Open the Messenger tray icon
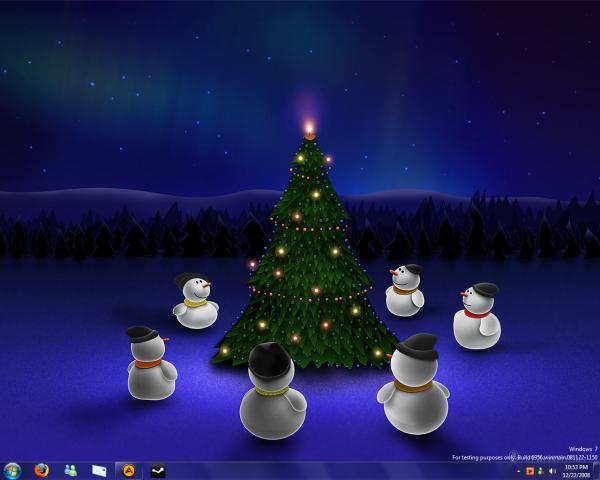The width and height of the screenshot is (600, 480). (541, 471)
